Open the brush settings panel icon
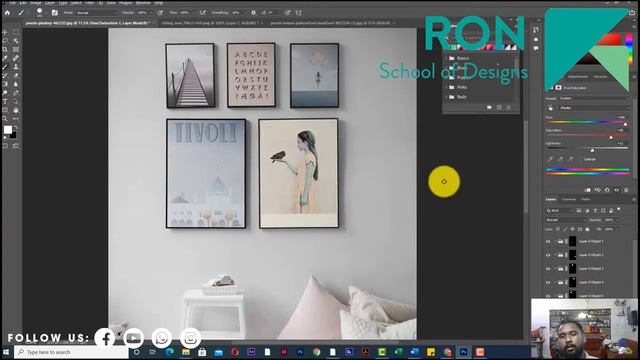 (x=55, y=13)
